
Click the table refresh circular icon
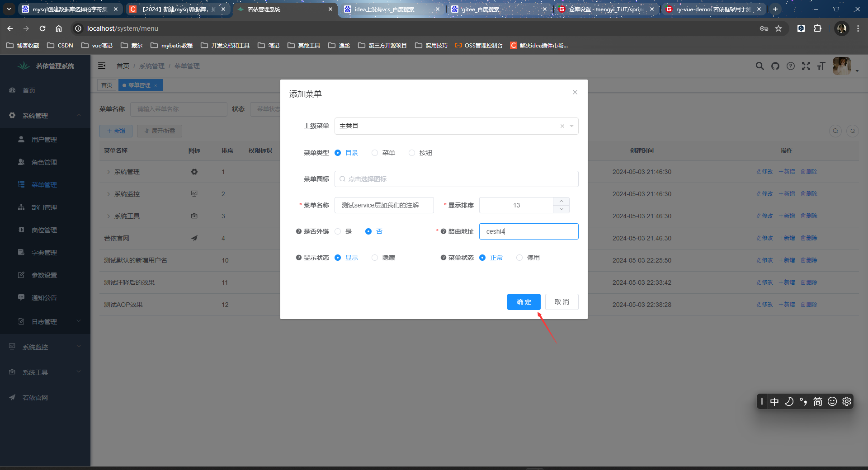point(853,131)
